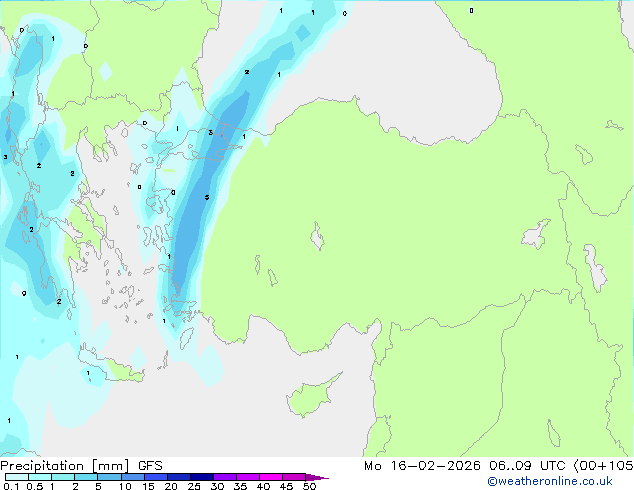
Task: Click the "30" legend scale label
Action: [x=217, y=486]
